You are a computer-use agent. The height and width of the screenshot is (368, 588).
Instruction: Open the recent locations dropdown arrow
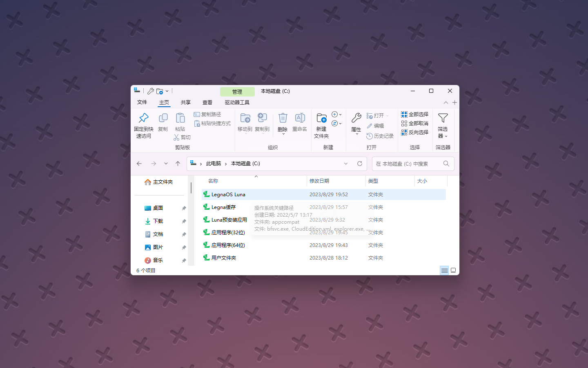(x=166, y=164)
